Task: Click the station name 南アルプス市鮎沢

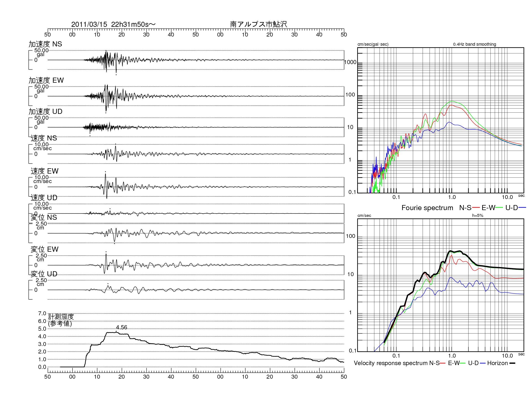Action: (x=259, y=24)
